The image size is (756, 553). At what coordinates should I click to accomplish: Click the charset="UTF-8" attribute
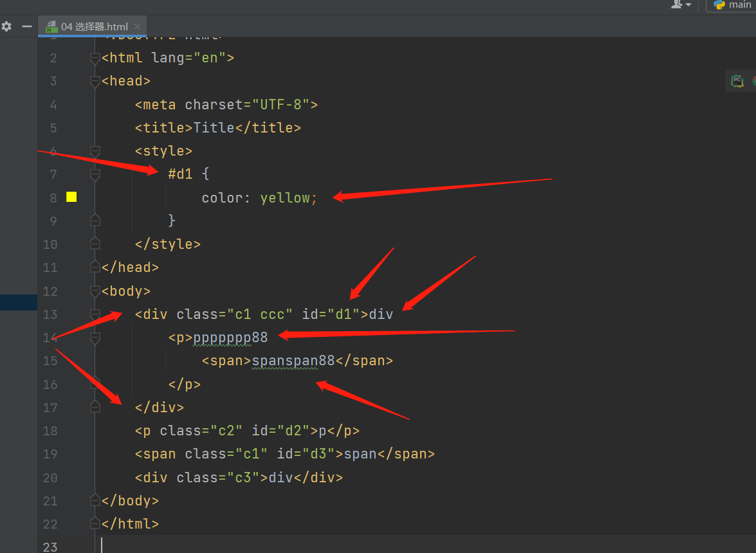coord(247,105)
